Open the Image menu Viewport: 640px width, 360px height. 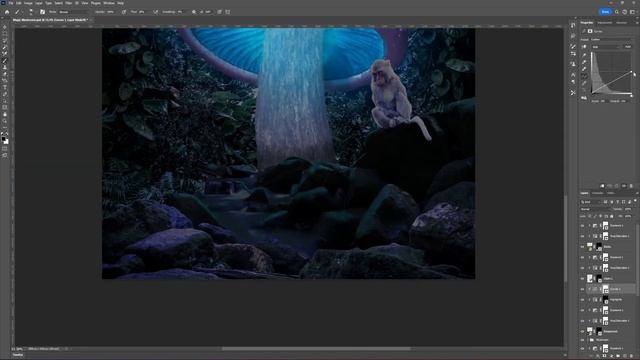28,3
